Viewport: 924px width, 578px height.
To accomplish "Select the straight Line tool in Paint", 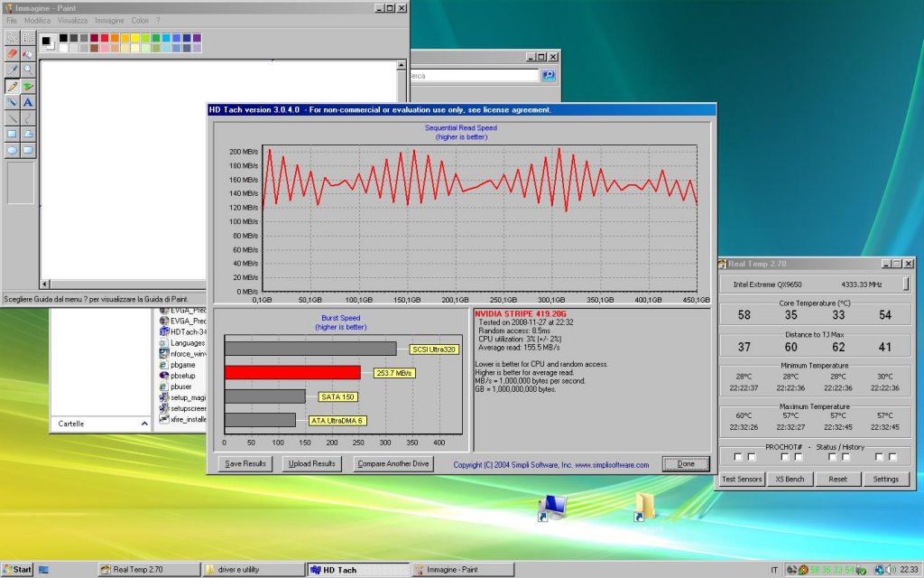I will (x=12, y=118).
